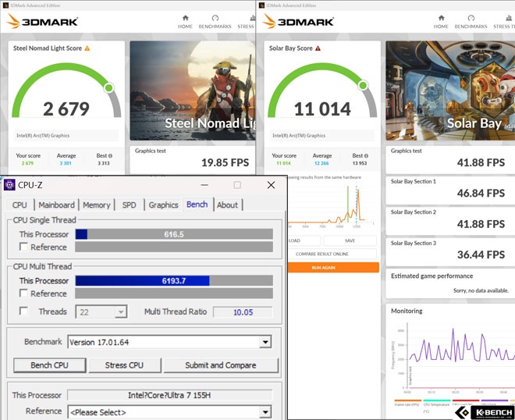Click the orange RUN AGAIN button

click(x=333, y=268)
